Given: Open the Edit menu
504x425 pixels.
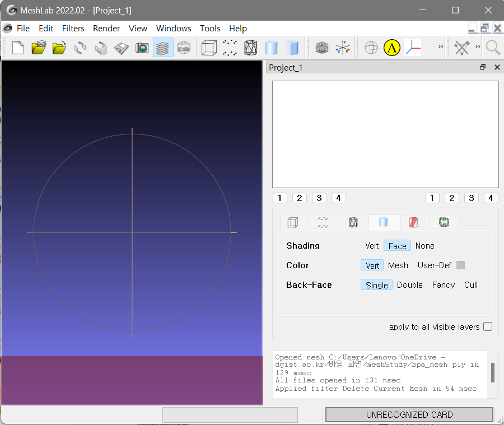Looking at the screenshot, I should 46,29.
